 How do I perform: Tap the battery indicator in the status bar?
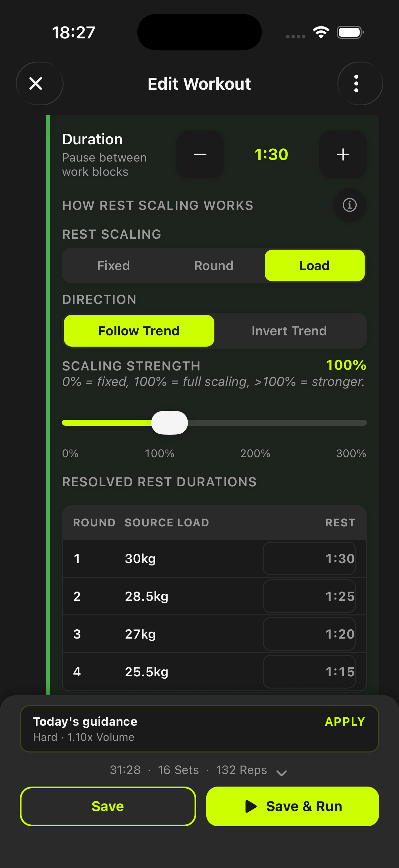(x=349, y=32)
